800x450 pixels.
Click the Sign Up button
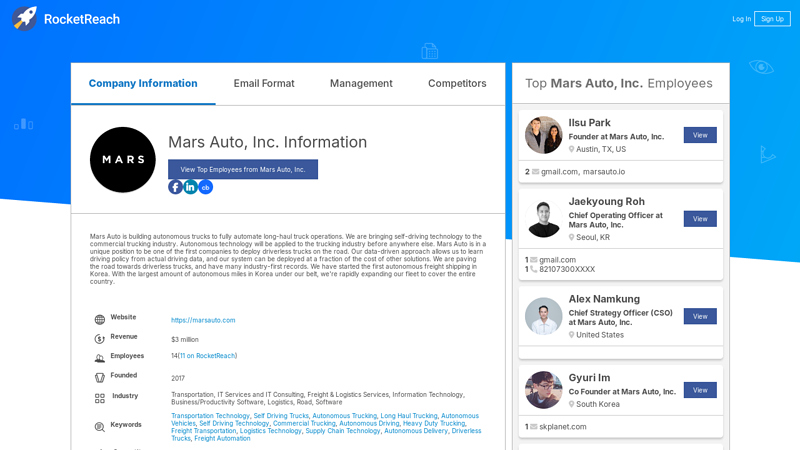coord(772,19)
